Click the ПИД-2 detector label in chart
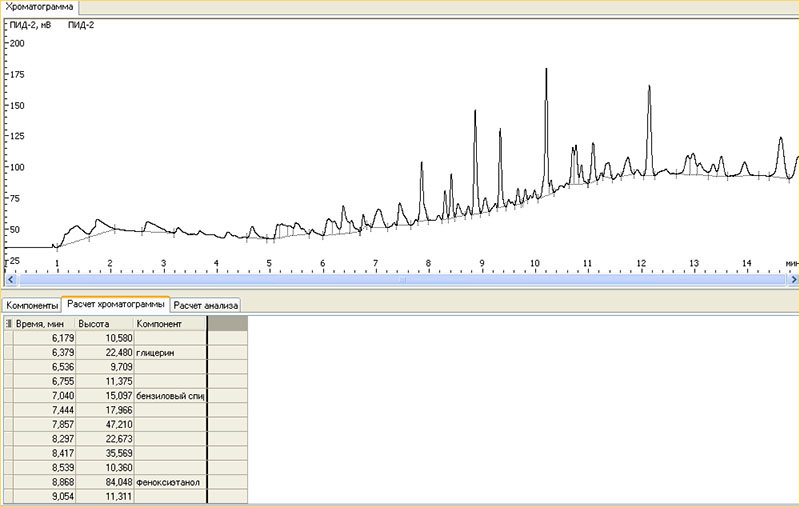The image size is (800, 507). [x=81, y=25]
